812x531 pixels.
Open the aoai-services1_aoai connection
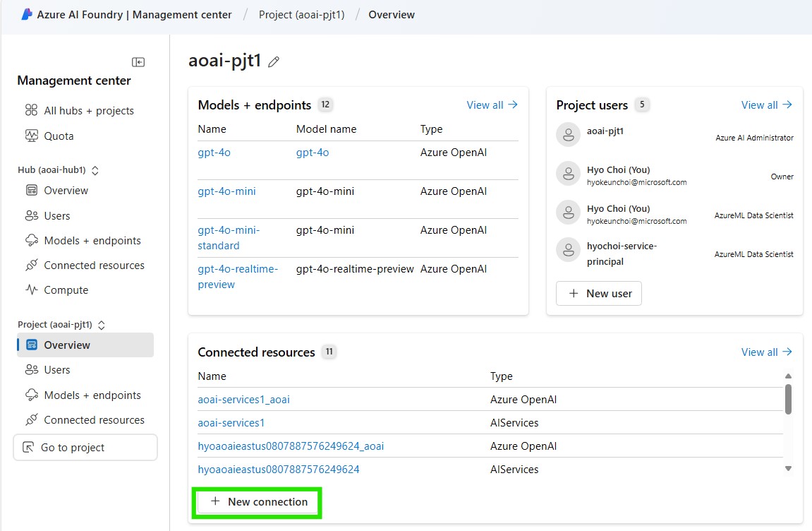243,399
